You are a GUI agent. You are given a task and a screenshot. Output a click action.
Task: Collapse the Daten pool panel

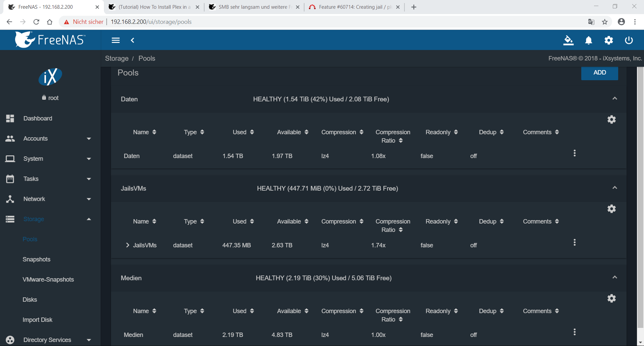[x=614, y=98]
